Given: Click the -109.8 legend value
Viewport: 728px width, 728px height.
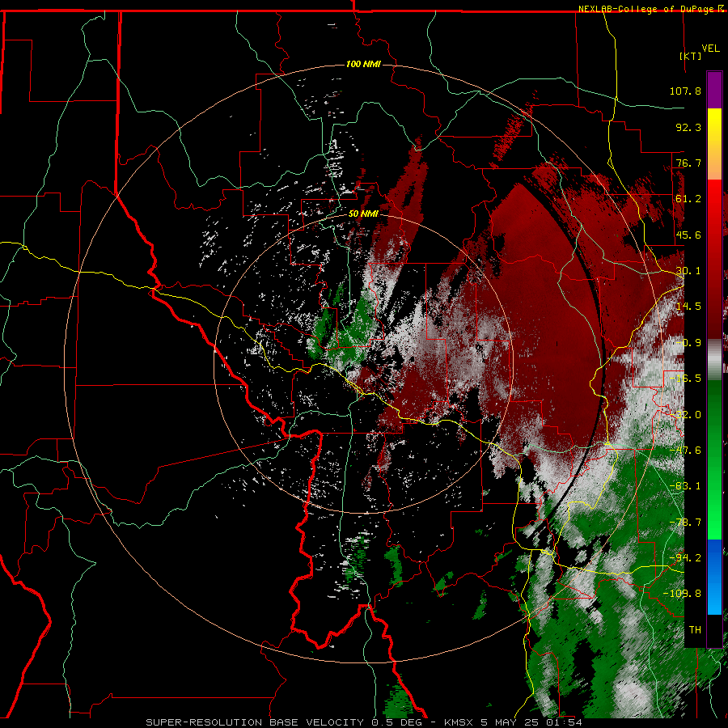Looking at the screenshot, I should (x=683, y=594).
